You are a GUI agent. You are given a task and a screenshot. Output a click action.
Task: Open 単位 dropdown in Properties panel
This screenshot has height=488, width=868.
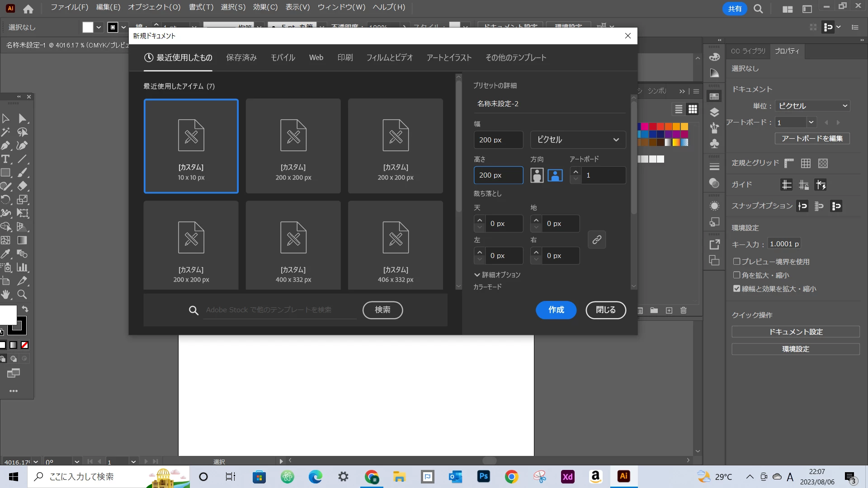[x=812, y=106]
